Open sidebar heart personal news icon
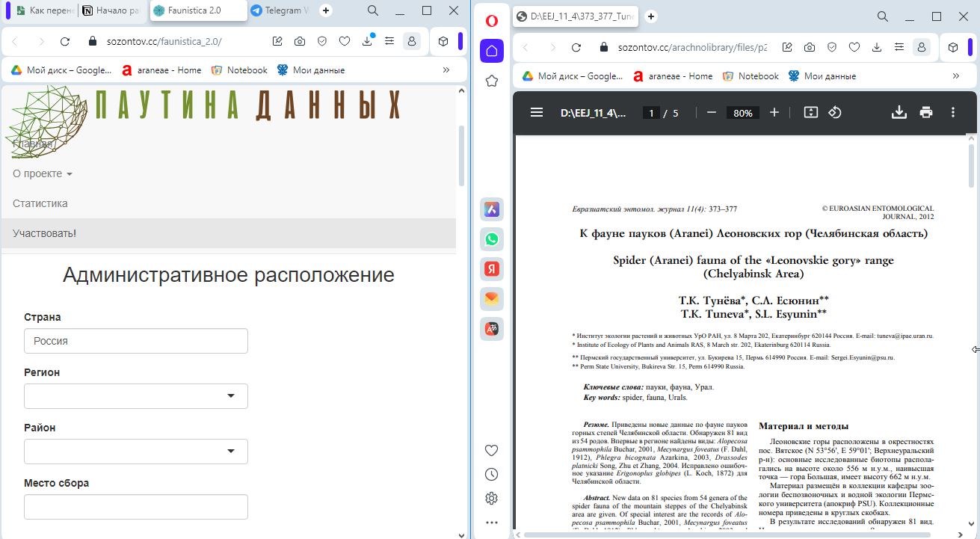980x539 pixels. click(x=492, y=450)
